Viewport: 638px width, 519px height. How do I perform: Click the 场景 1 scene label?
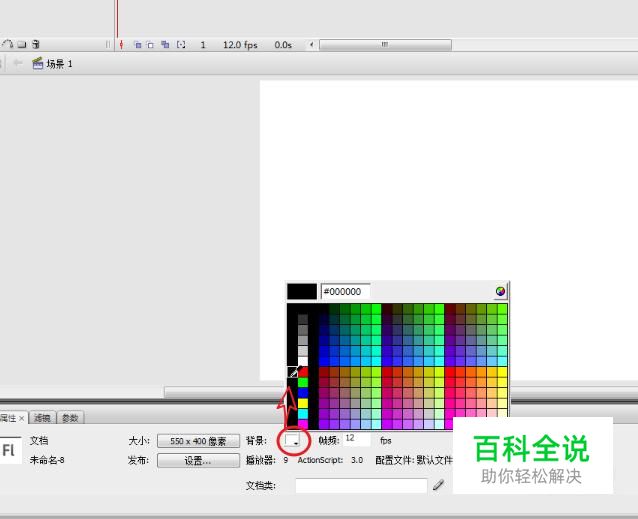click(x=59, y=64)
